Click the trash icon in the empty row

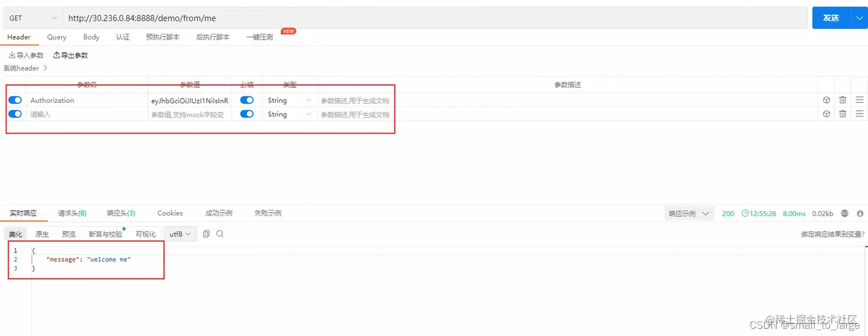[x=843, y=114]
